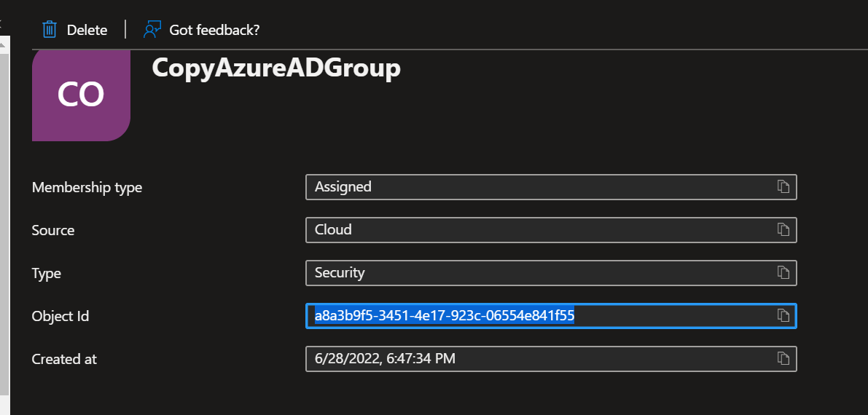Open the Got feedback? link
This screenshot has height=415, width=868.
point(214,30)
